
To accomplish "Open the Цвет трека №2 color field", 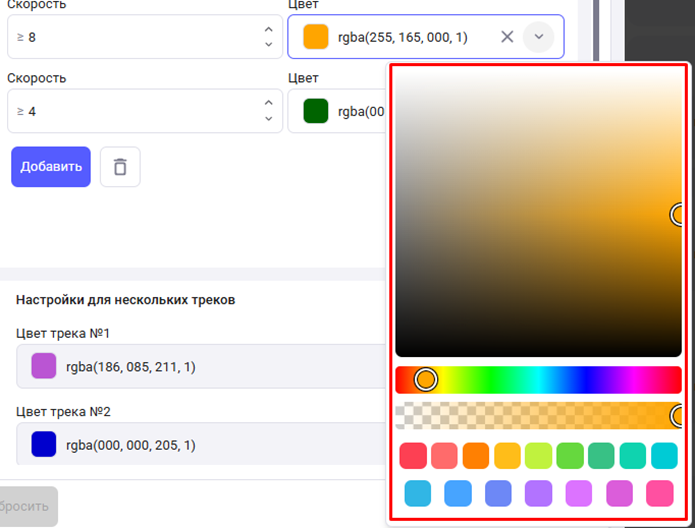I will (x=200, y=443).
